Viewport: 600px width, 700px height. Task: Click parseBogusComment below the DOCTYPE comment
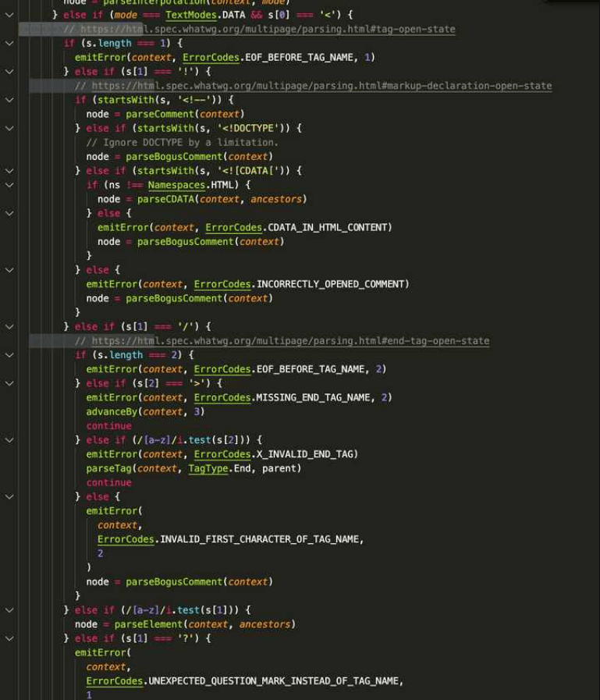(174, 157)
